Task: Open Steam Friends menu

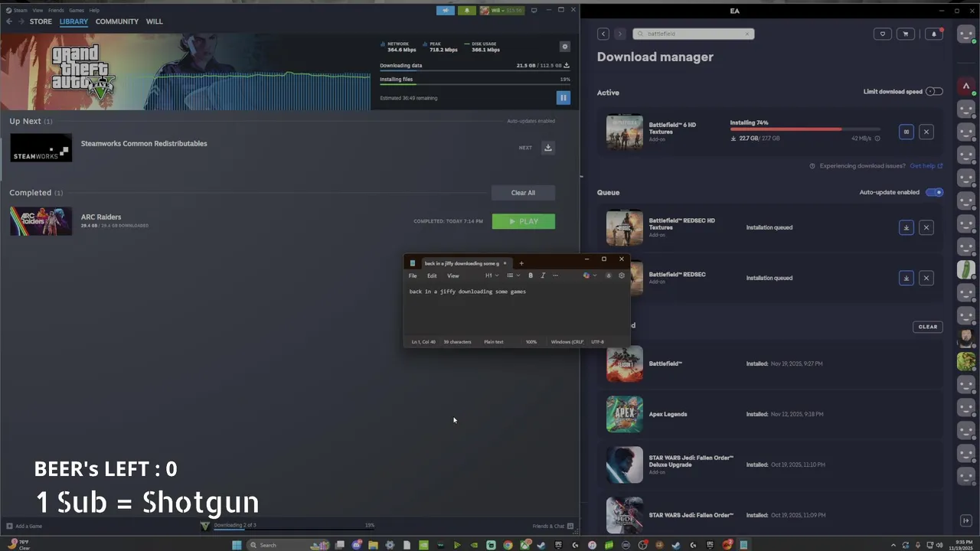Action: [x=56, y=10]
